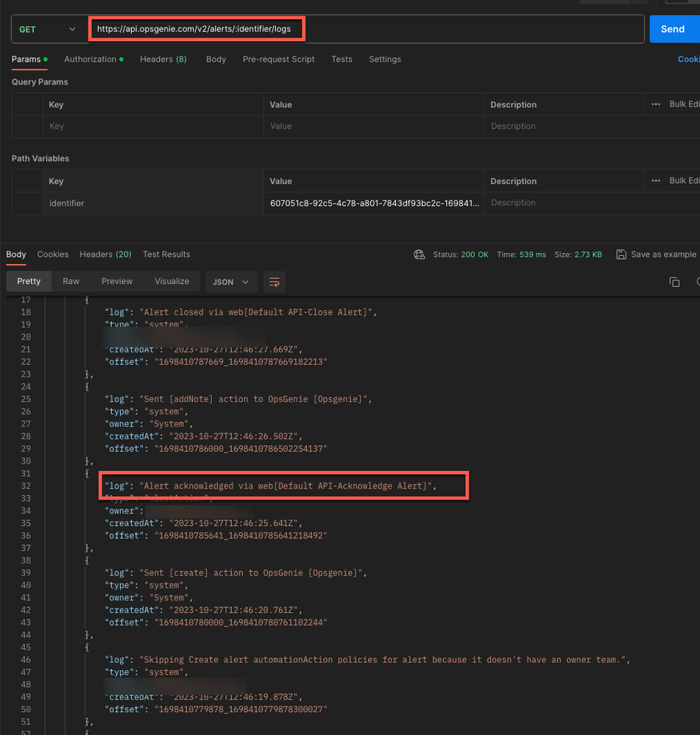Screen dimensions: 700x735
Task: Open the Authorization tab
Action: pos(93,60)
